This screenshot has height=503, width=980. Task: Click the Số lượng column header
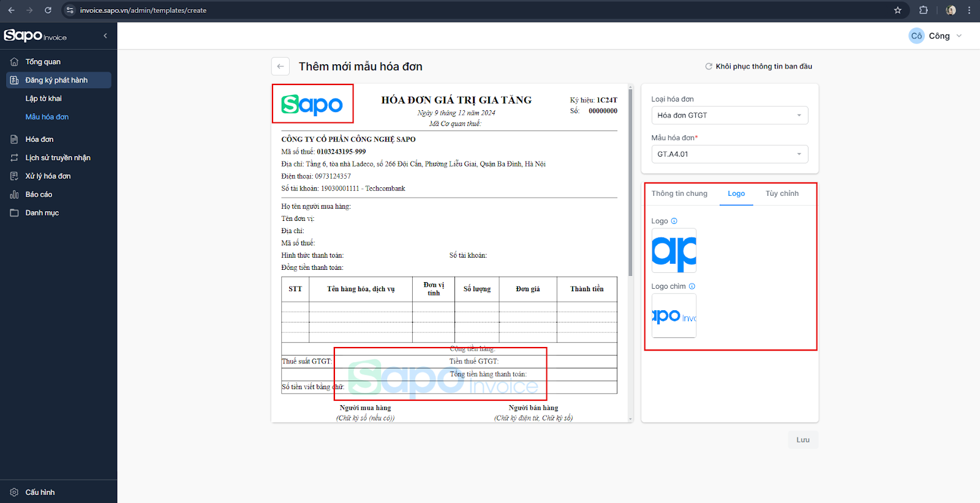coord(477,289)
